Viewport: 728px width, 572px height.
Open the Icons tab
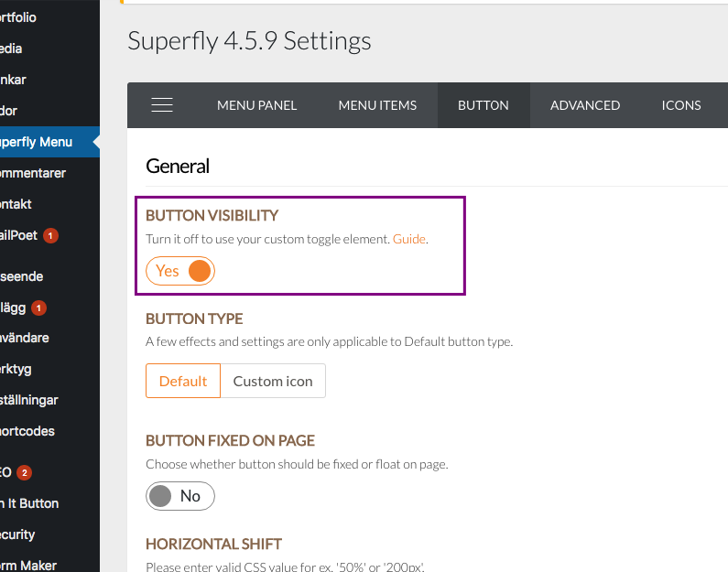click(x=681, y=105)
